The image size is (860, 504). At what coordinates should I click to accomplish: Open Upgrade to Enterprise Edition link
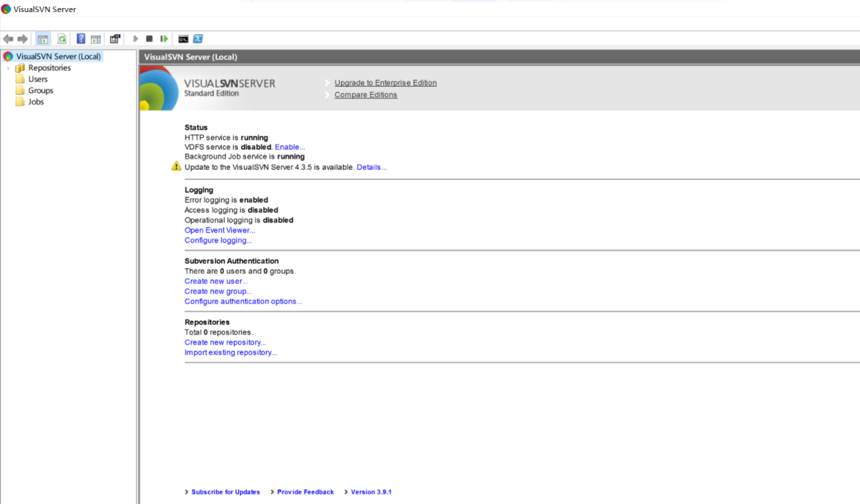tap(385, 83)
